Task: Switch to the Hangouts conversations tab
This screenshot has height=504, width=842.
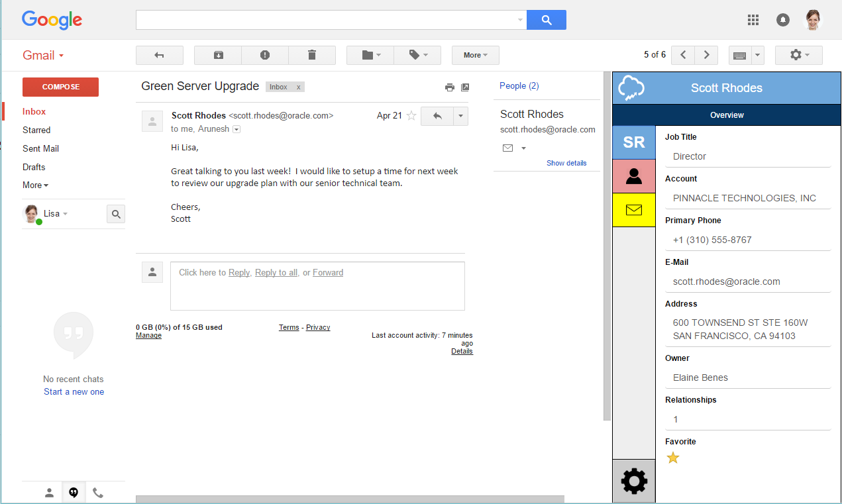Action: [74, 492]
